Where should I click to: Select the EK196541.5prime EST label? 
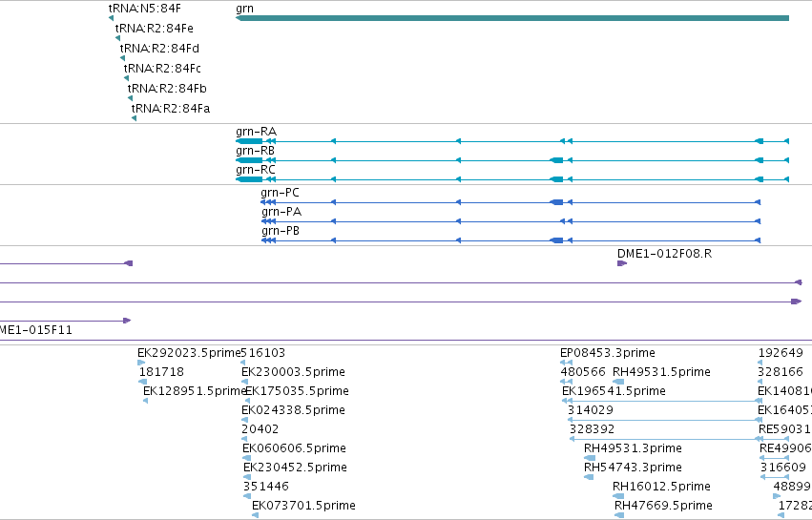click(x=614, y=391)
